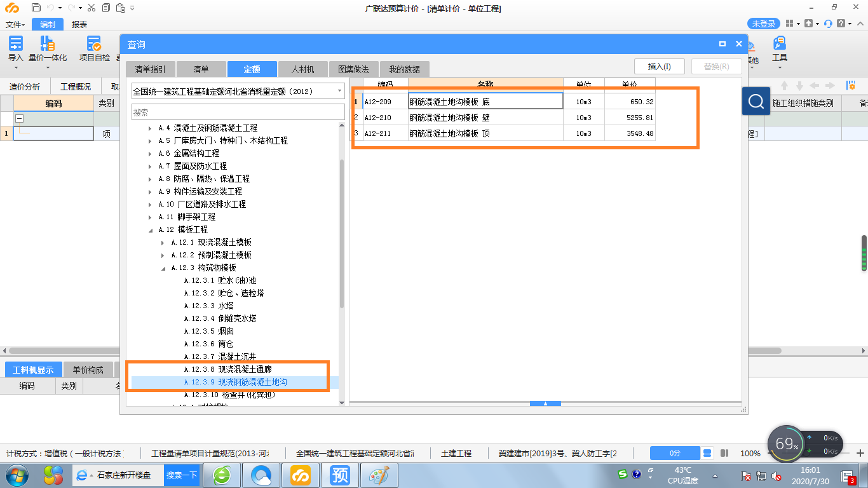
Task: Collapse the row group minus box
Action: point(19,119)
